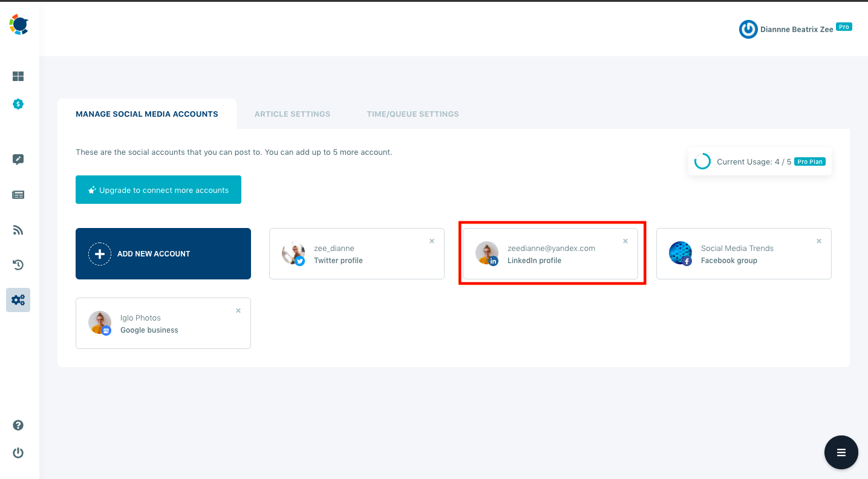Select the Iglo Photos Google business card
Screen dimensions: 868x479
click(163, 323)
